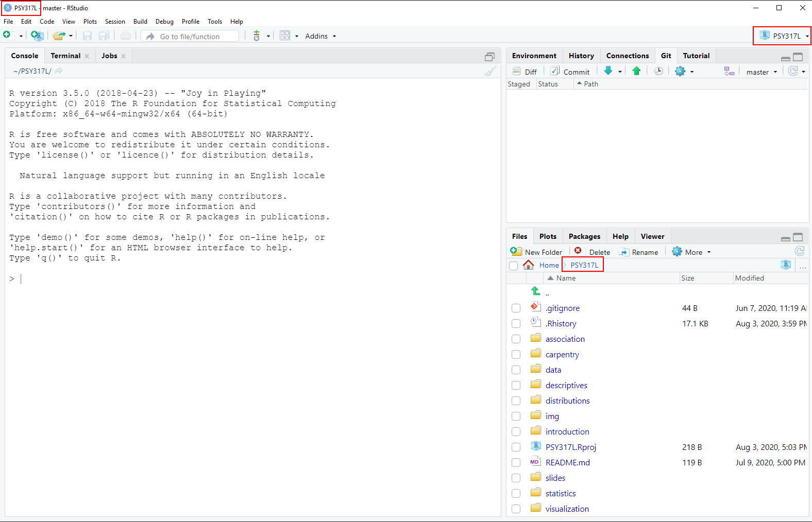Image resolution: width=812 pixels, height=522 pixels.
Task: Open the PSY317L project dropdown menu
Action: [782, 36]
